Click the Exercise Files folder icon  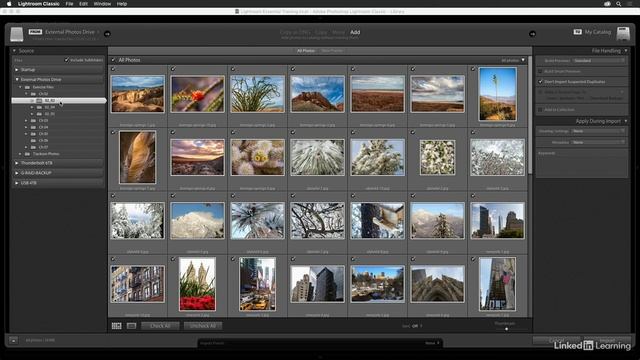pyautogui.click(x=27, y=87)
